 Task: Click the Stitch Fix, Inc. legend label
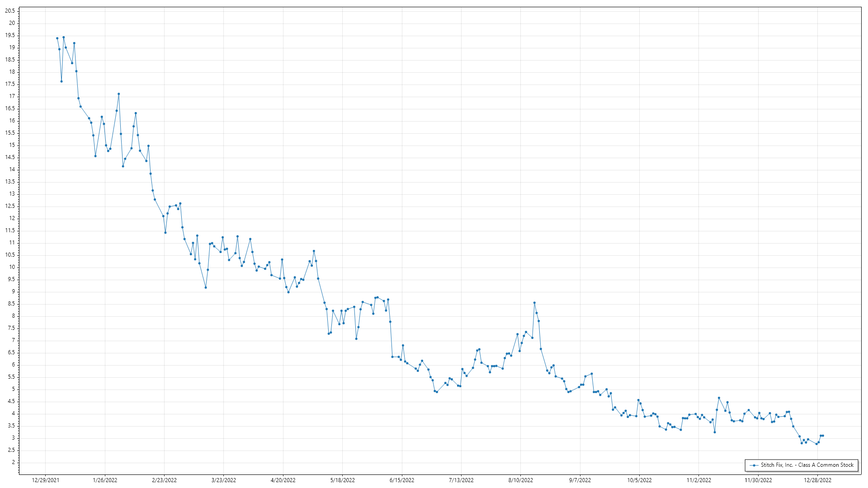pos(807,465)
